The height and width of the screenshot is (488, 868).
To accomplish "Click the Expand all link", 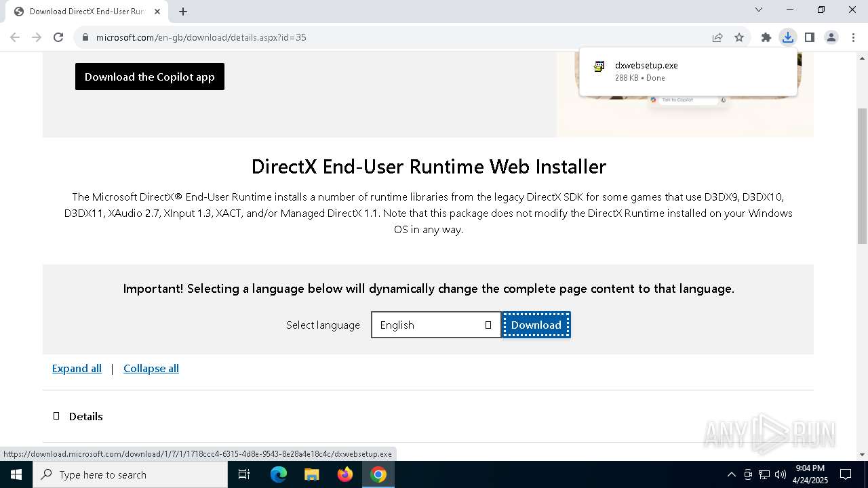I will (77, 368).
